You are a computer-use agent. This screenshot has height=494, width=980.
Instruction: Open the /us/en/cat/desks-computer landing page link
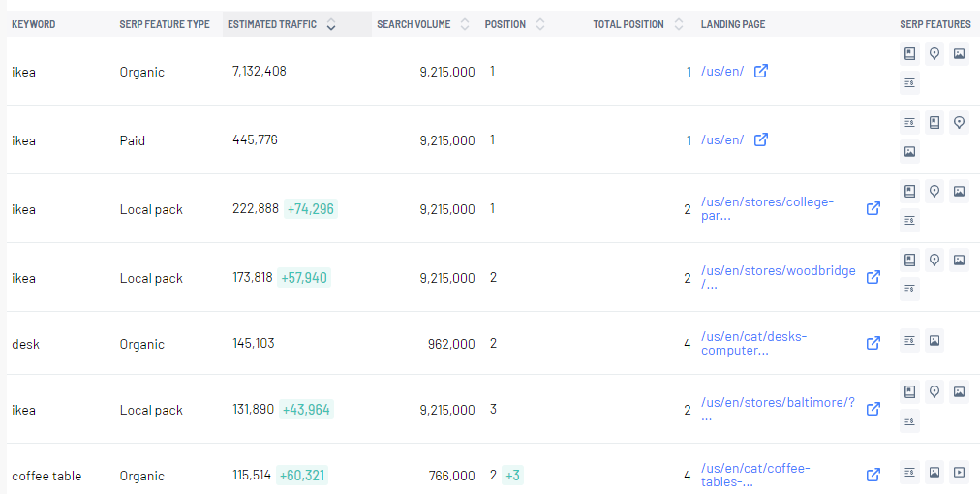[753, 343]
